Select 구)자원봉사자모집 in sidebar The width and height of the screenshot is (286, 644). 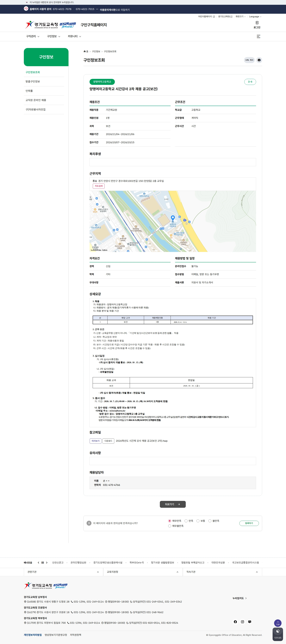pyautogui.click(x=44, y=110)
